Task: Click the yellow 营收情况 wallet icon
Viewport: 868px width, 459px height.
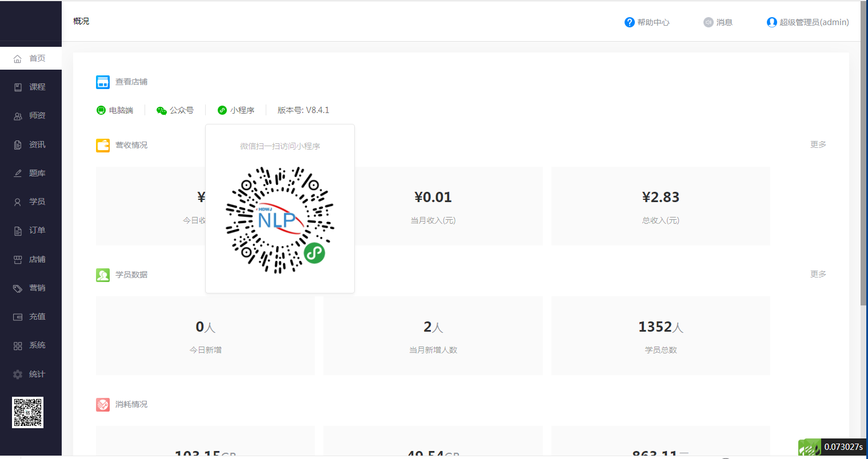Action: 103,146
